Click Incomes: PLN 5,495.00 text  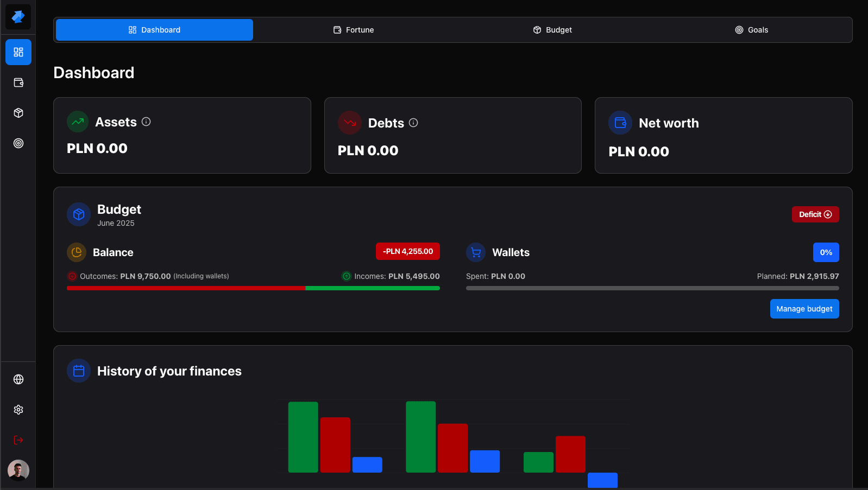(x=397, y=276)
